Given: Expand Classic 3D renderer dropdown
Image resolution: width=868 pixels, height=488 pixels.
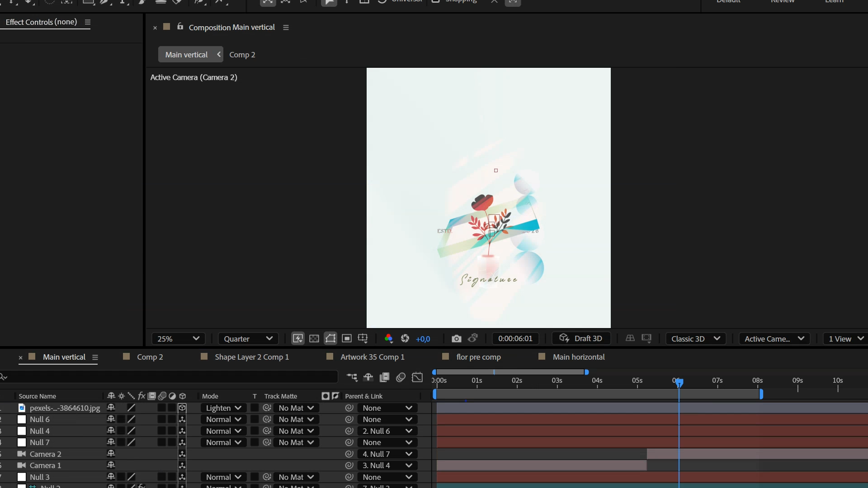Looking at the screenshot, I should click(695, 338).
